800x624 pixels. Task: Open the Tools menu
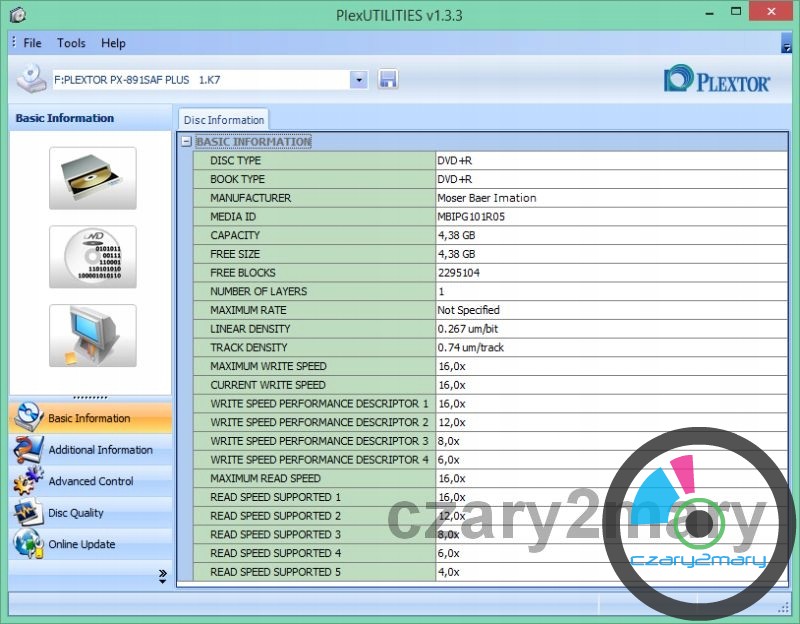pyautogui.click(x=71, y=43)
